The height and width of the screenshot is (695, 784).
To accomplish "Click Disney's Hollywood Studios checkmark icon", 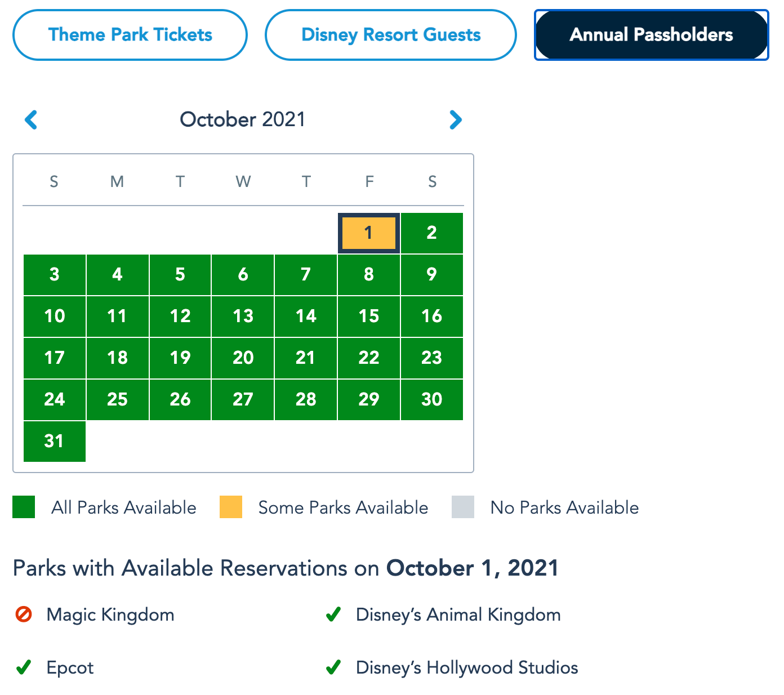I will click(333, 667).
